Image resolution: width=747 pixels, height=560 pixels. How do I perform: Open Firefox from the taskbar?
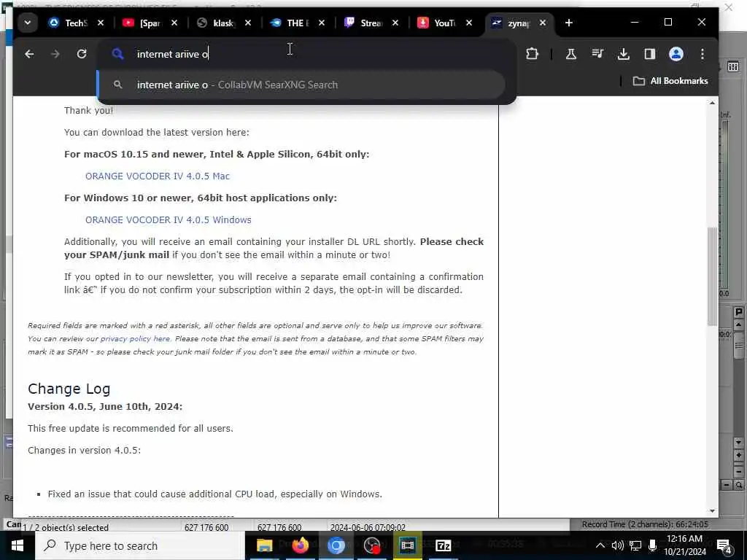(x=300, y=545)
